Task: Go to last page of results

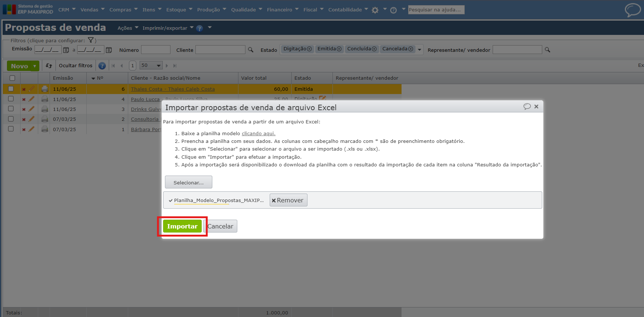Action: tap(175, 66)
